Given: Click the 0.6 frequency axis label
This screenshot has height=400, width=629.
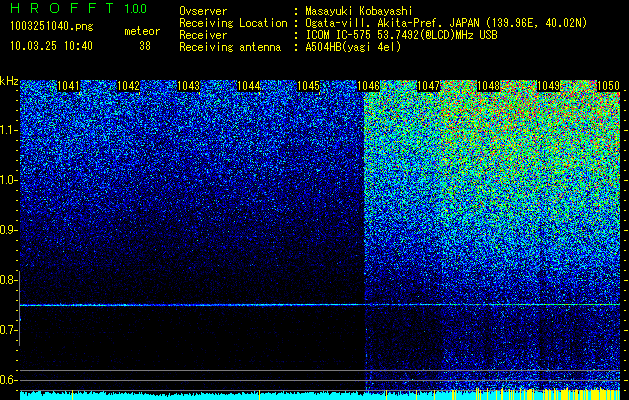Looking at the screenshot, I should [8, 380].
